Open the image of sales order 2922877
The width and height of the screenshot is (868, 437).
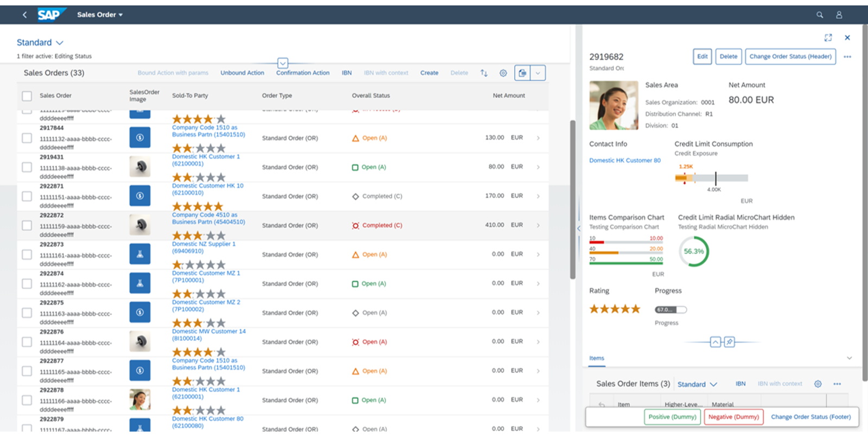click(140, 371)
